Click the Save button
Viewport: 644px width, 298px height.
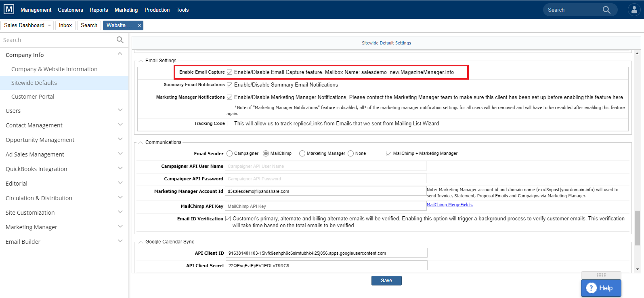(386, 281)
